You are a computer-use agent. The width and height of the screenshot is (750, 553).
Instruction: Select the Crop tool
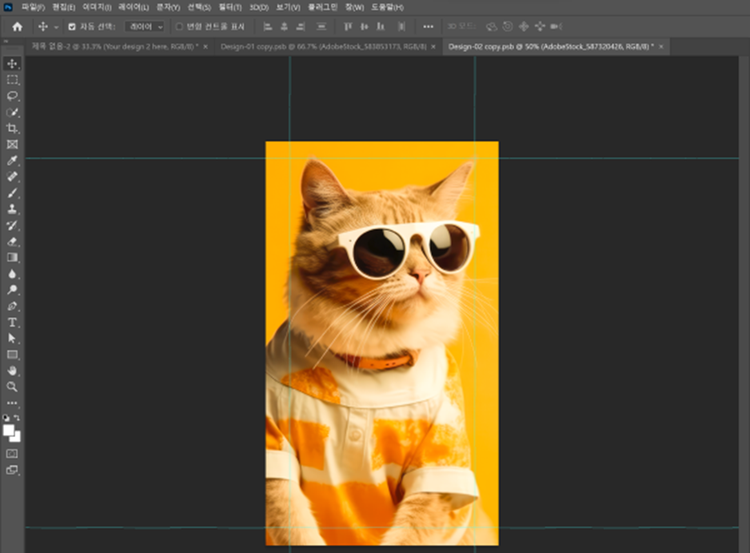[13, 129]
